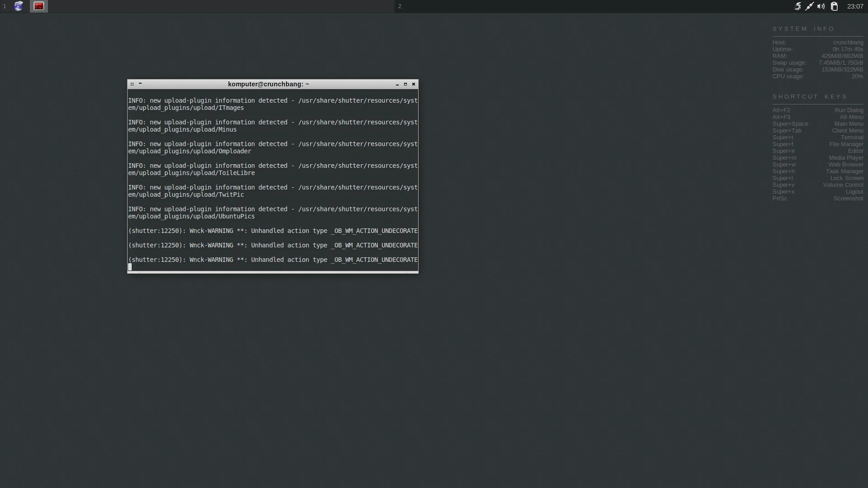Click the Super+Space Main Menu shortcut row
This screenshot has width=868, height=488.
[818, 124]
